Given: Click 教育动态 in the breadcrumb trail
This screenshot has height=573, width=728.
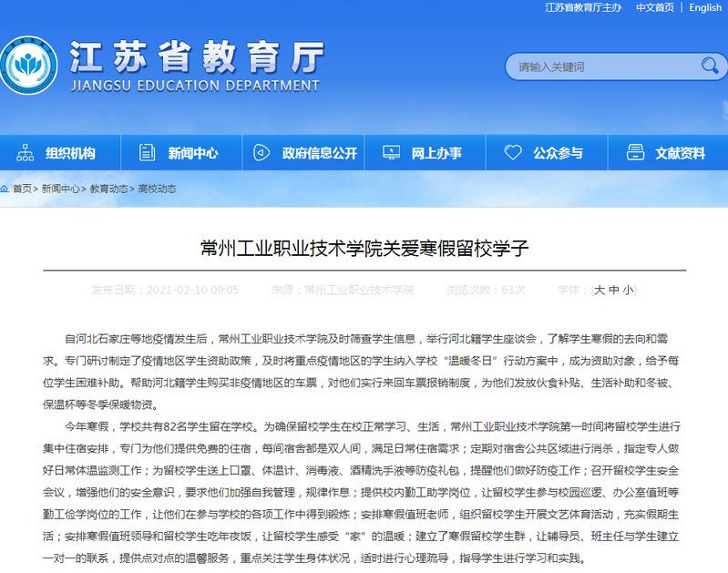Looking at the screenshot, I should pos(106,189).
